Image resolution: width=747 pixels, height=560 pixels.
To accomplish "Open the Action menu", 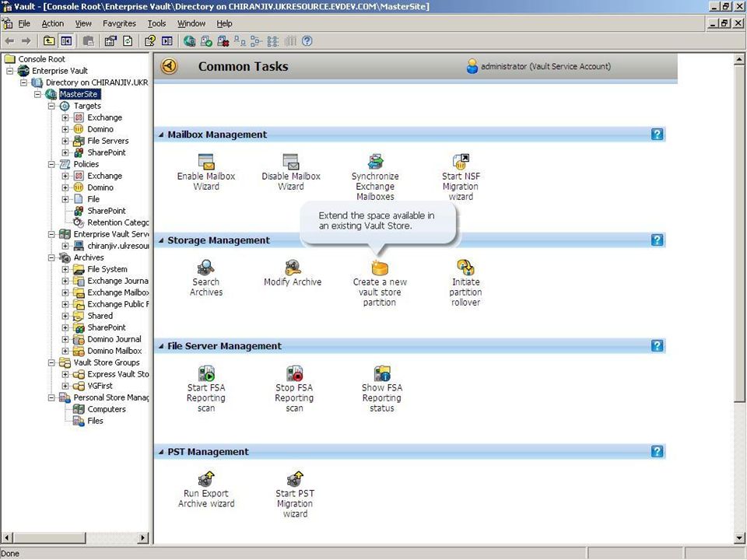I will pyautogui.click(x=52, y=23).
